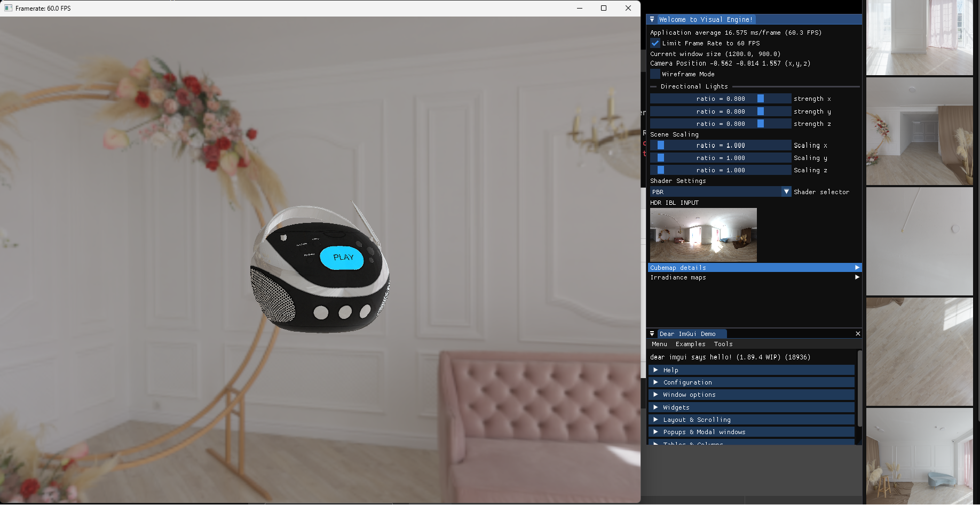The height and width of the screenshot is (505, 980).
Task: Close the Dear ImGui Demo window
Action: click(858, 334)
